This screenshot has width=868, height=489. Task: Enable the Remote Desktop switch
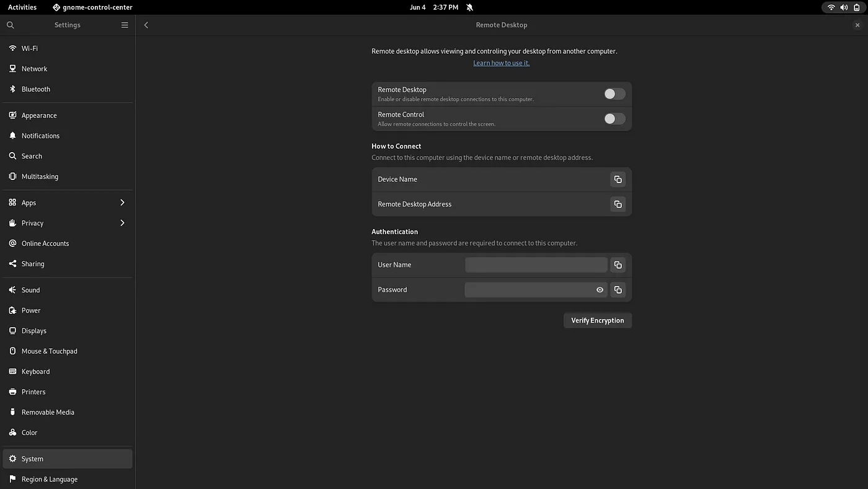point(614,93)
